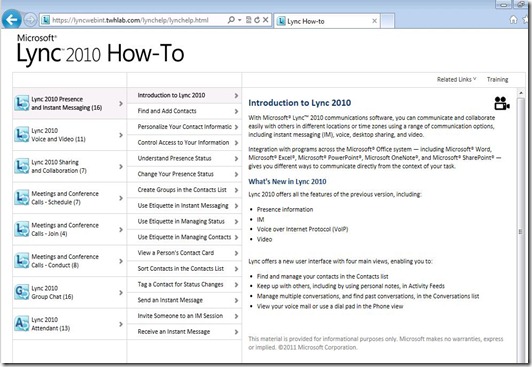Open View a Person's Contact Card topic
Image resolution: width=532 pixels, height=367 pixels.
(184, 253)
